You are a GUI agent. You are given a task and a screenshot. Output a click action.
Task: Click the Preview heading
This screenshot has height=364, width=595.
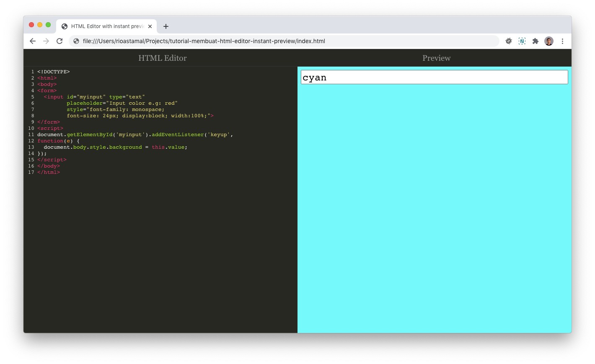point(437,58)
